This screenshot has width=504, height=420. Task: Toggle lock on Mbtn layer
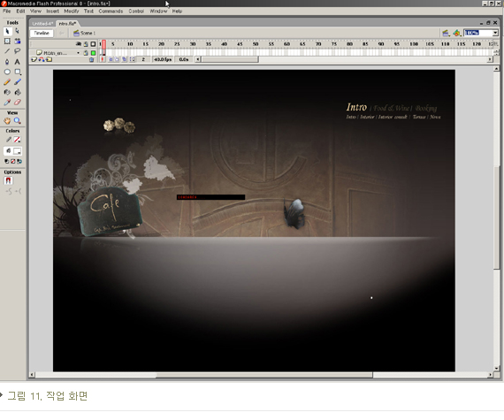pos(86,53)
